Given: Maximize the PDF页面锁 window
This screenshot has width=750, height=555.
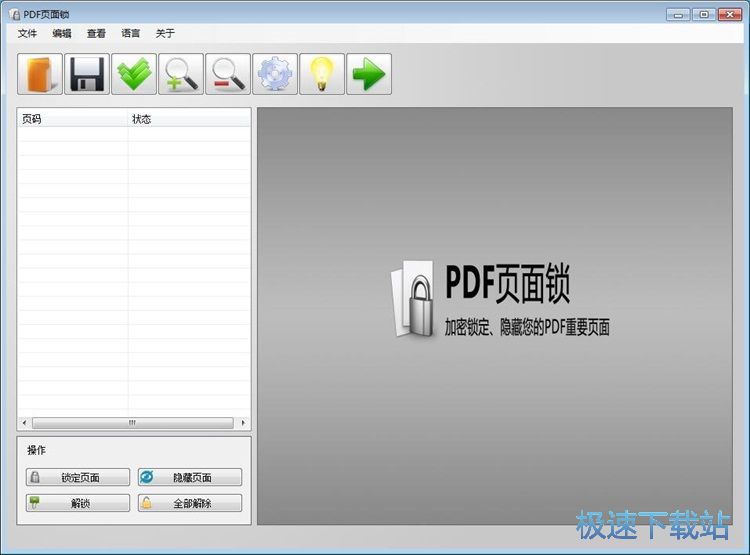Looking at the screenshot, I should pos(704,15).
